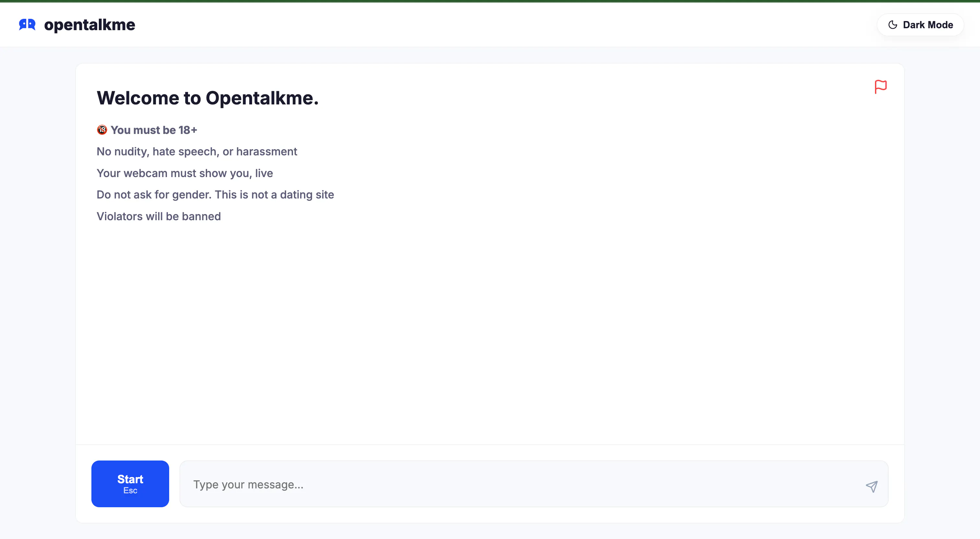Click the opentalkme chat-bubbles logo icon
Screen dimensions: 980x539
pos(28,25)
